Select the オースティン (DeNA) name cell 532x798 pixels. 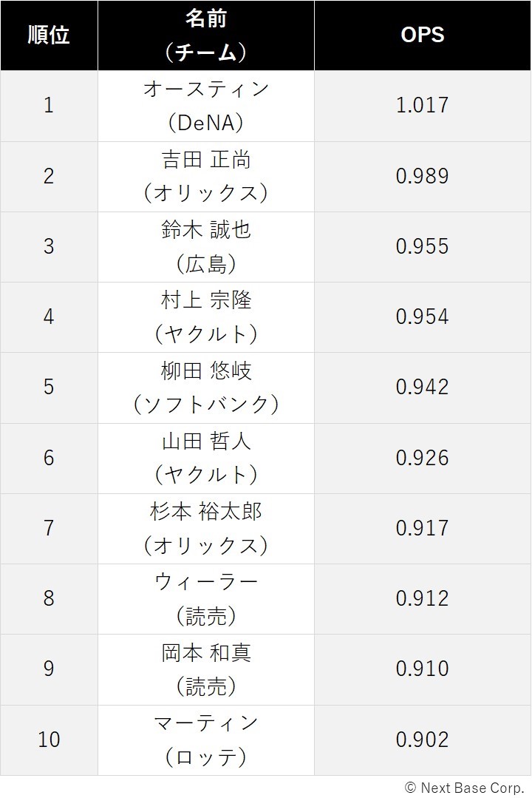tap(206, 106)
